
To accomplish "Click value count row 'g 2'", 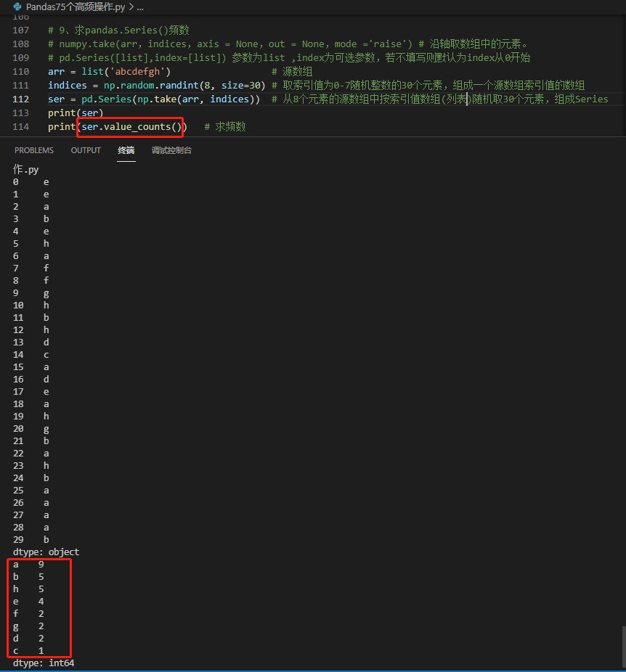I will [28, 626].
